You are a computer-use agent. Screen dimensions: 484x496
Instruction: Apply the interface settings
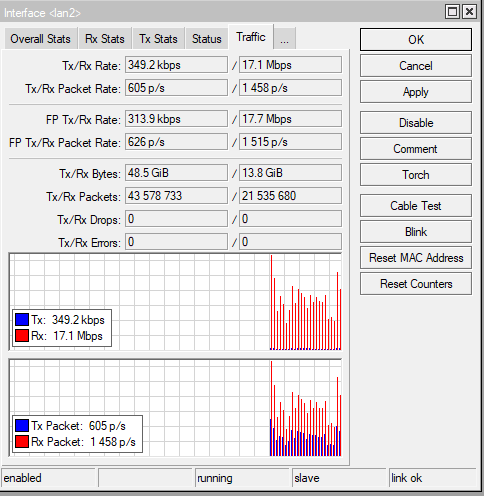416,92
